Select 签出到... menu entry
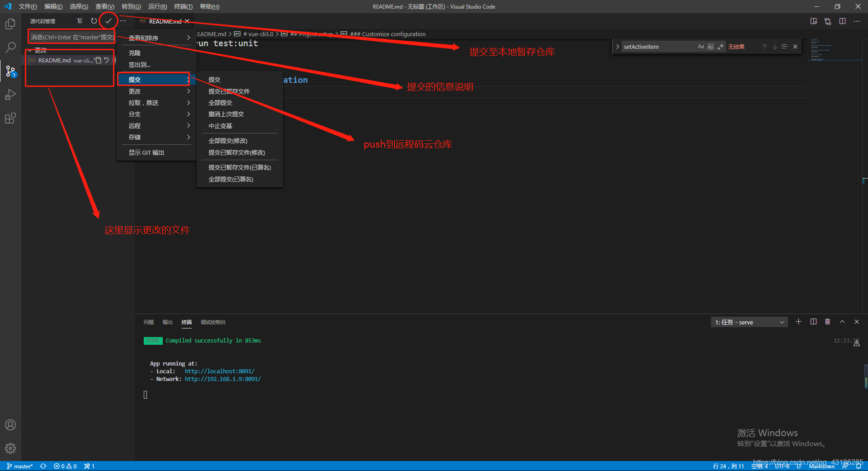868x471 pixels. (x=156, y=65)
